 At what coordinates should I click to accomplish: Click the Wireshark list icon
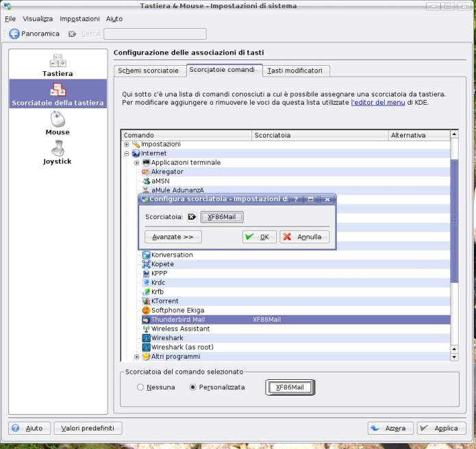coord(146,338)
